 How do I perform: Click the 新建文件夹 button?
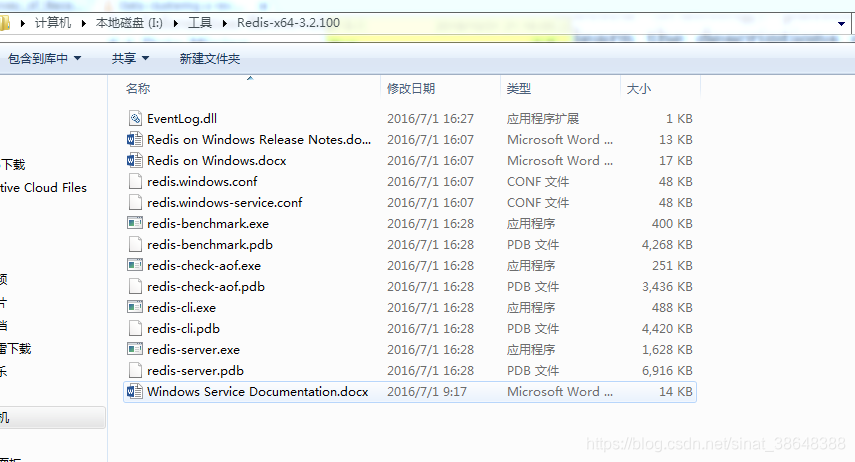point(210,58)
